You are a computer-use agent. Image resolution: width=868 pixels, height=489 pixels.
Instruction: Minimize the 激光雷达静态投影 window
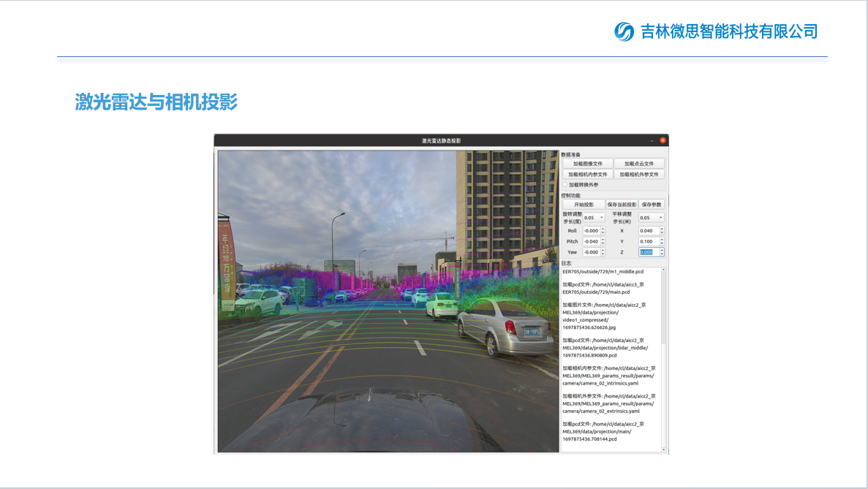pyautogui.click(x=652, y=140)
